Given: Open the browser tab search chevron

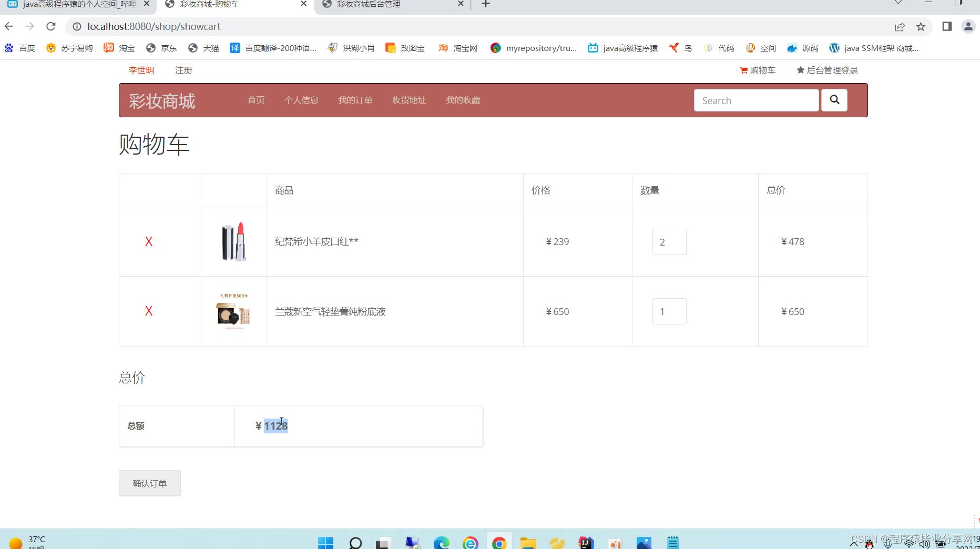Looking at the screenshot, I should click(898, 3).
